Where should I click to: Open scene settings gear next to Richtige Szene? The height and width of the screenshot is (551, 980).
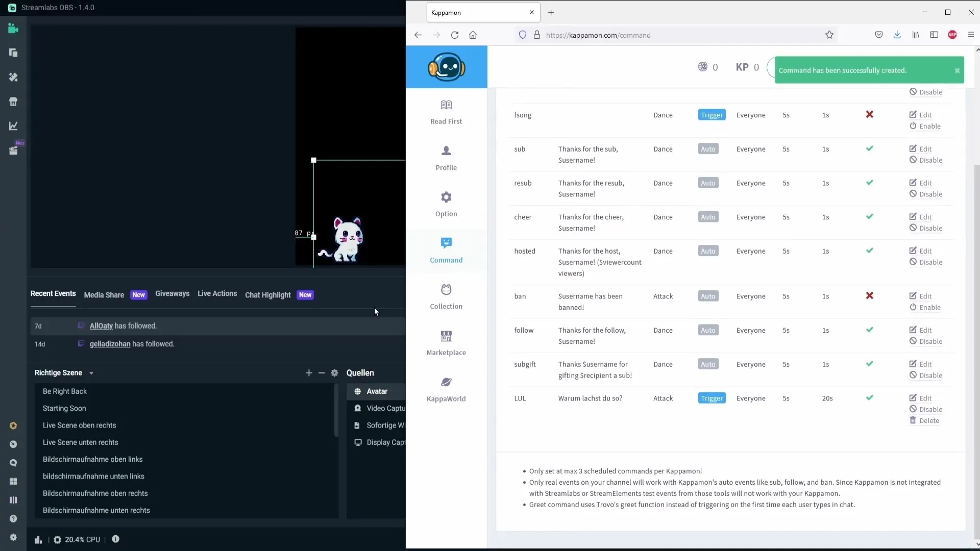(334, 373)
